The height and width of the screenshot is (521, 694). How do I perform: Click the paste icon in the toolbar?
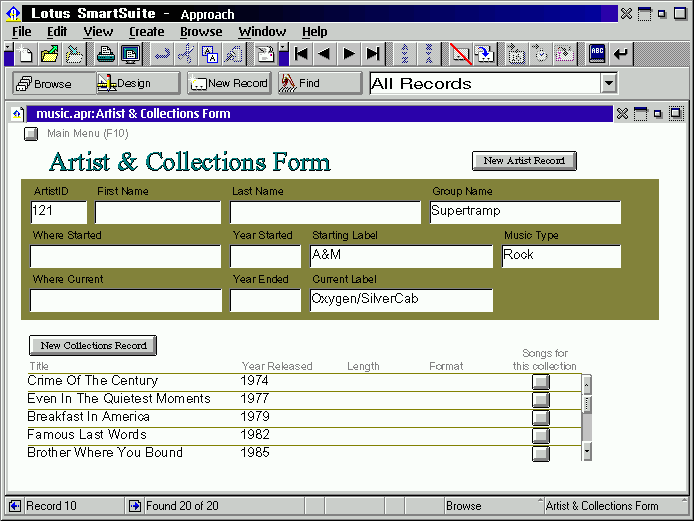click(233, 54)
